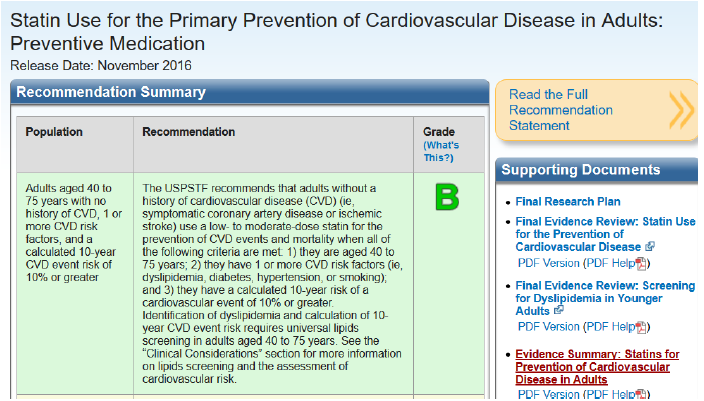Open PDF Version of Dyslipidemia screening review
Screen dimensions: 704x401
click(548, 327)
